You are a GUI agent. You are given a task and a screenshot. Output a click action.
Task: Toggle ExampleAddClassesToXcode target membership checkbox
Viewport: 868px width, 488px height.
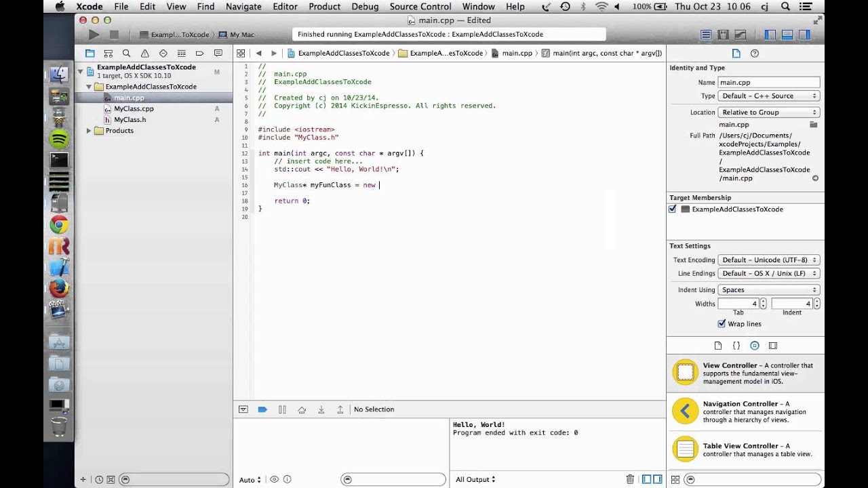point(673,209)
